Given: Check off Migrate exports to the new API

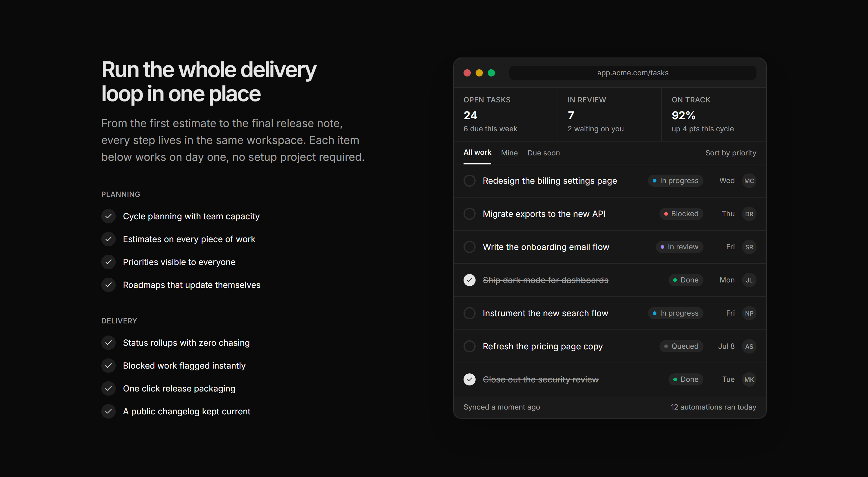Looking at the screenshot, I should click(469, 214).
